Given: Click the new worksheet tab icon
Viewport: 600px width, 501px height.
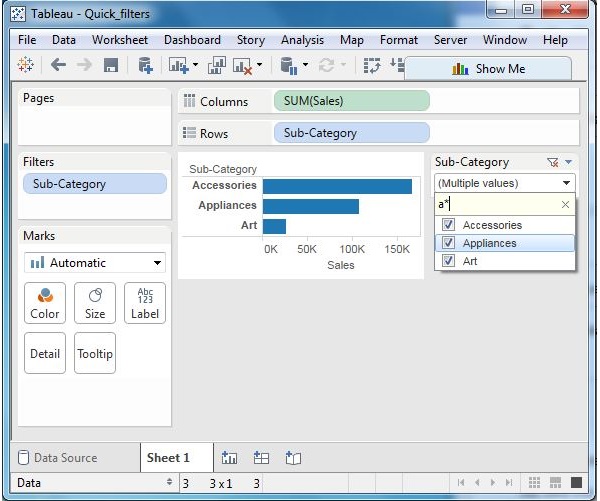Looking at the screenshot, I should coord(230,458).
